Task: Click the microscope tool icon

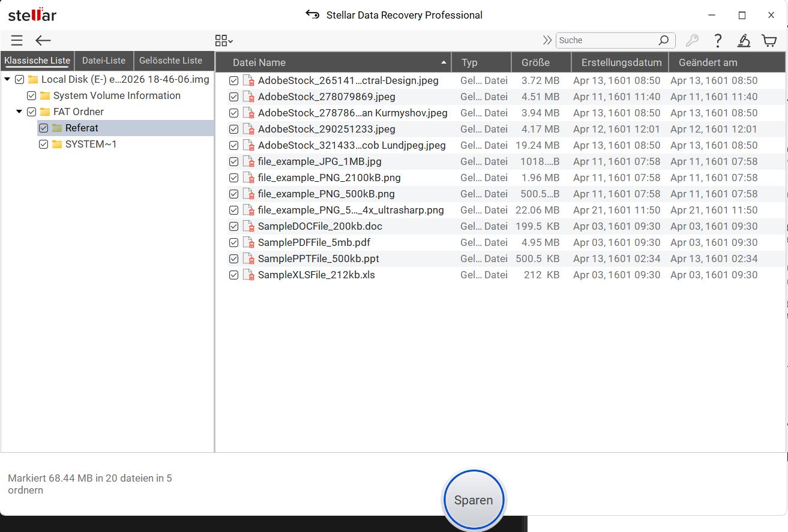Action: pos(744,40)
